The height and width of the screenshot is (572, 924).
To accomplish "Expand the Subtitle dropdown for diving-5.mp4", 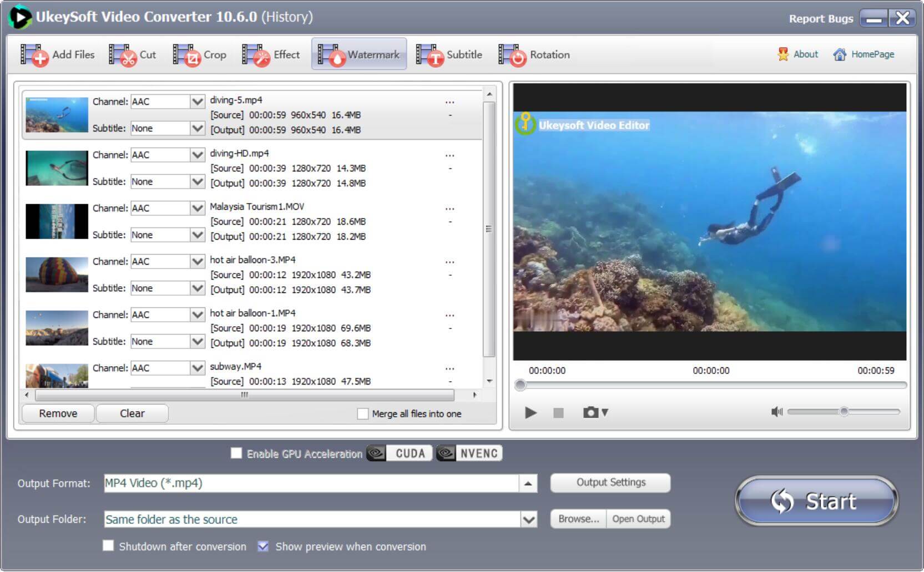I will (x=197, y=128).
